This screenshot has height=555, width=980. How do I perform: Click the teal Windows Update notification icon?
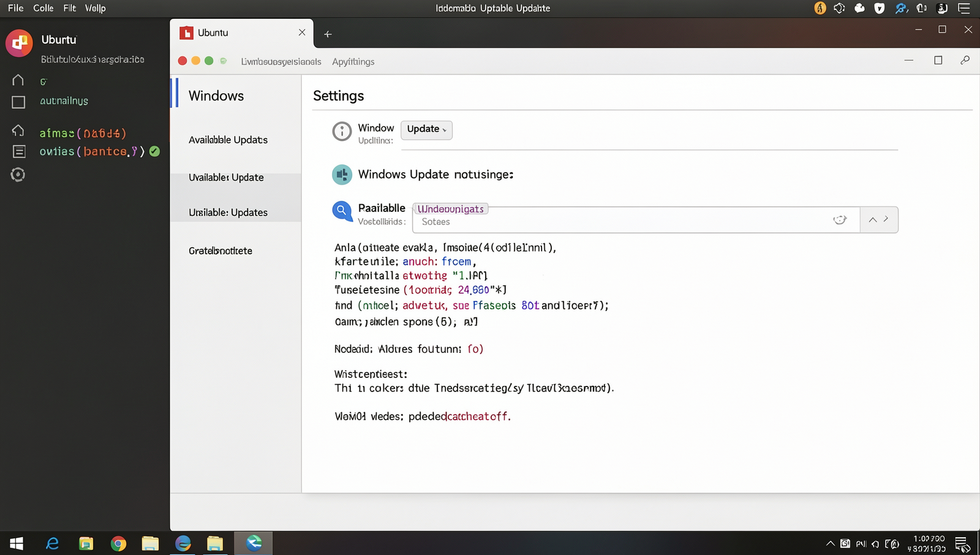[x=342, y=175]
